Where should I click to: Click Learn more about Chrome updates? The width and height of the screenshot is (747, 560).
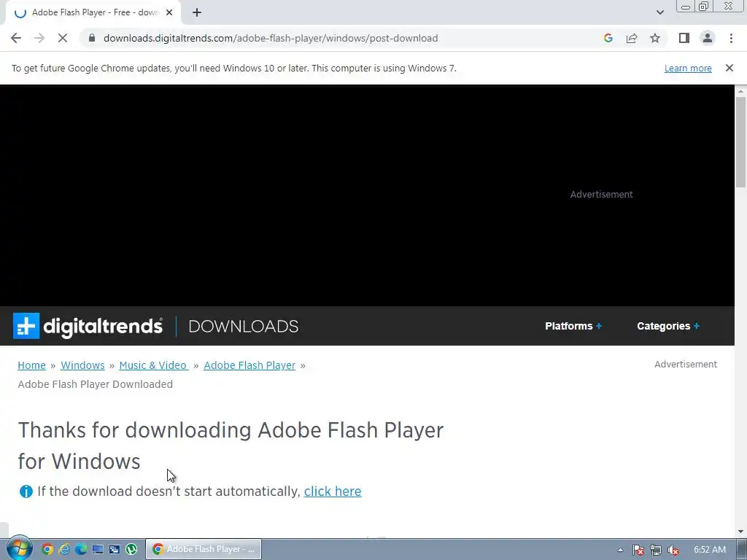[688, 68]
